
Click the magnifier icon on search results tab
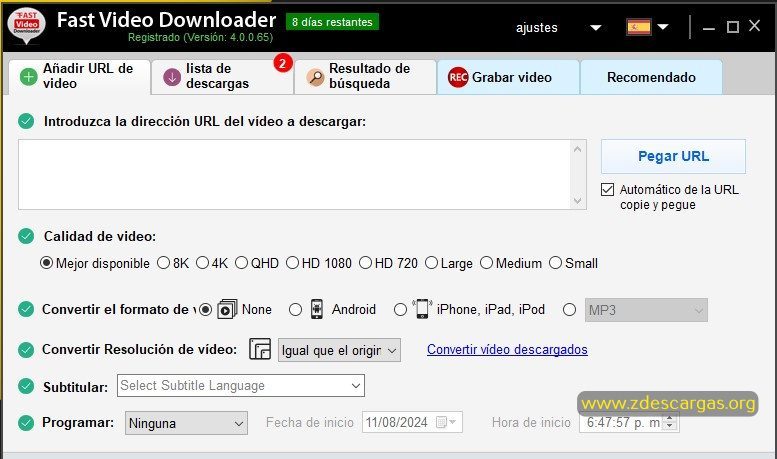click(315, 77)
